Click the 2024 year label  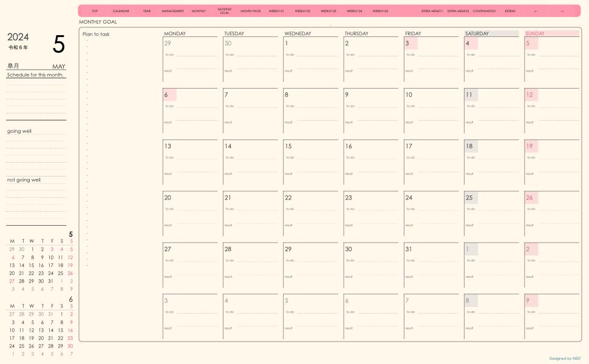click(x=18, y=37)
